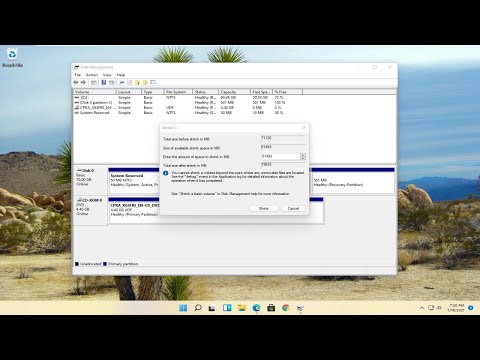Open File Explorer from the taskbar

(242, 308)
